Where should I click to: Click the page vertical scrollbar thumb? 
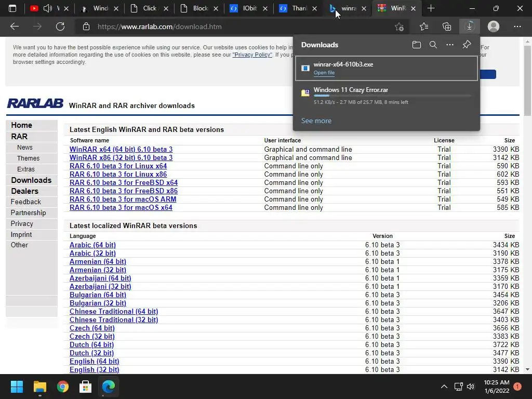tap(528, 81)
